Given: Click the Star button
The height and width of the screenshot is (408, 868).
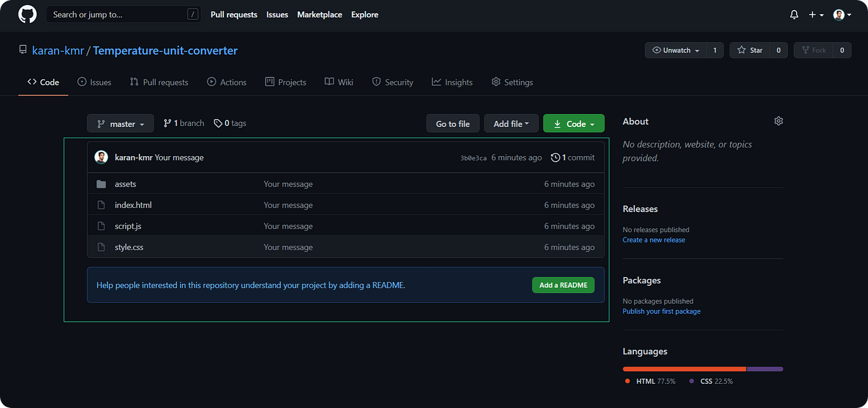Looking at the screenshot, I should click(750, 50).
